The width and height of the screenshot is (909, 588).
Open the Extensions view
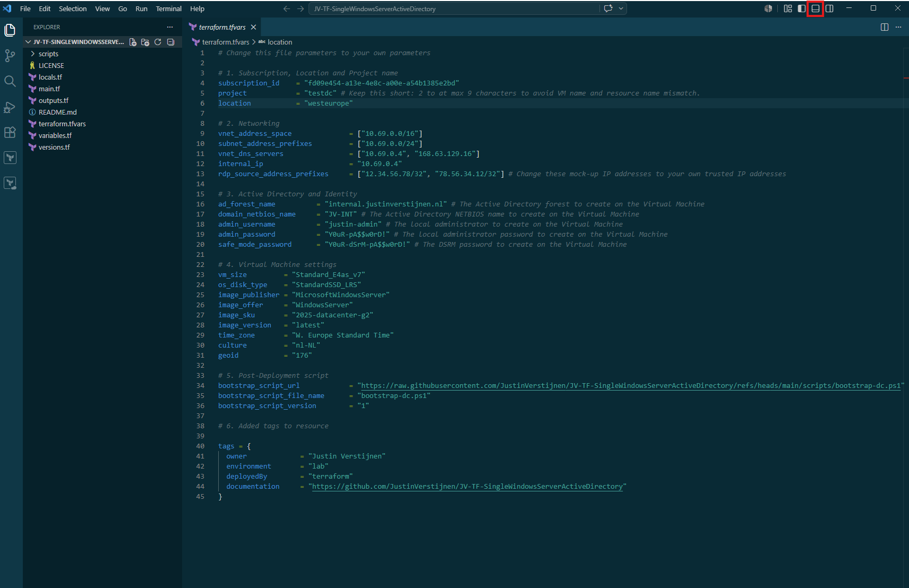tap(10, 132)
